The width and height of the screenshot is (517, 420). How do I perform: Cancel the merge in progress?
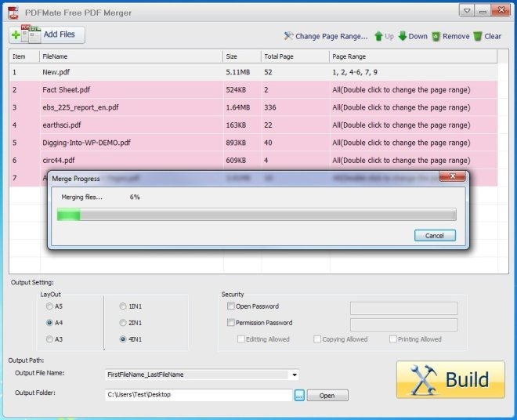pos(435,236)
